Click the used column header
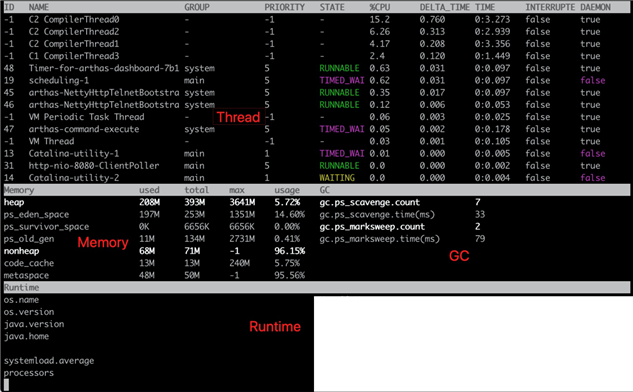Viewport: 633px width, 392px height. (149, 190)
